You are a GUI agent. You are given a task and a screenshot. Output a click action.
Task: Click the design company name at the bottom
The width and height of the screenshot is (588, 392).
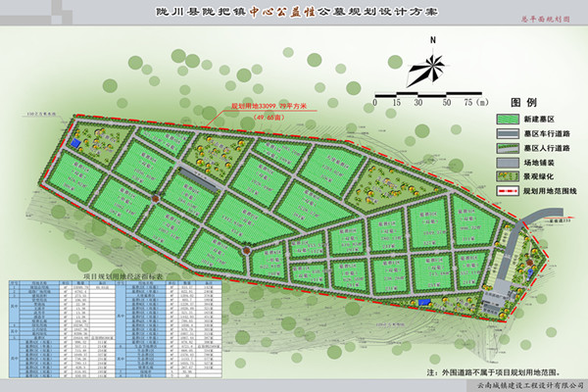(x=521, y=387)
